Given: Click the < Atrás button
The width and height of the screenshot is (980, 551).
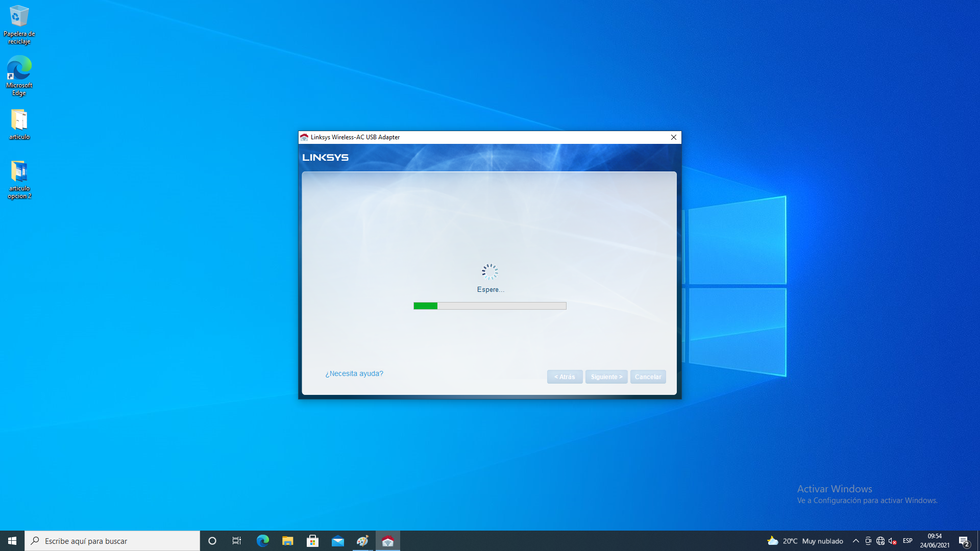Looking at the screenshot, I should coord(565,377).
